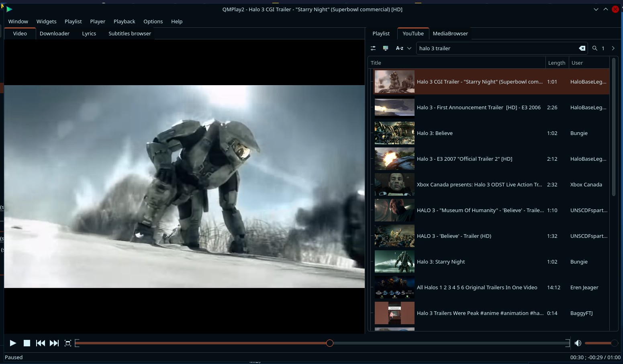Open the A-z sort order dropdown

403,48
